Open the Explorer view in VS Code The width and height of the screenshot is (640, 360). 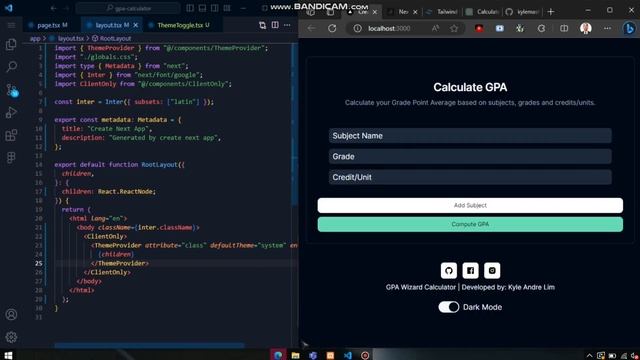[11, 44]
